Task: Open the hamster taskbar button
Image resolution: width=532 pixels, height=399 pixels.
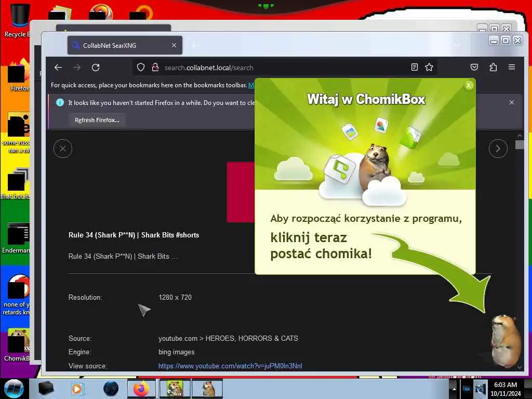Action: point(207,389)
